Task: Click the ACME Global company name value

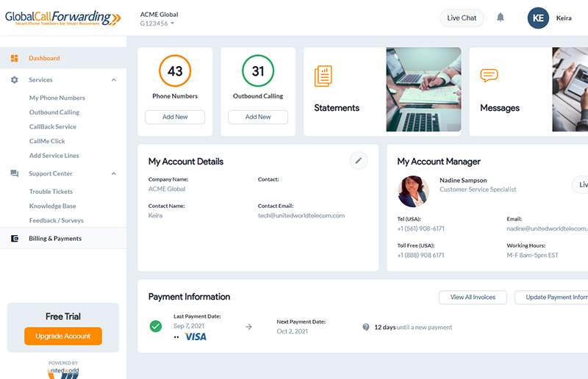Action: click(x=167, y=189)
